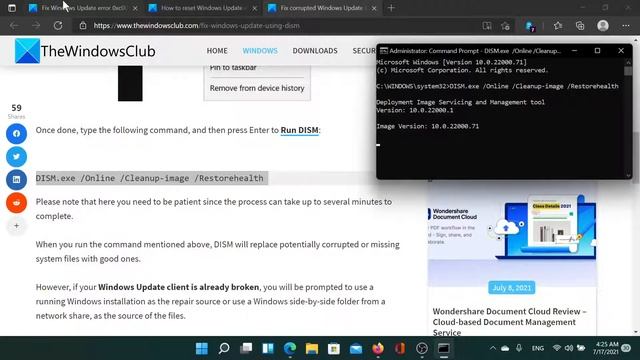Open Microsoft Store from taskbar
Screen dimensions: 640x360
point(334,348)
